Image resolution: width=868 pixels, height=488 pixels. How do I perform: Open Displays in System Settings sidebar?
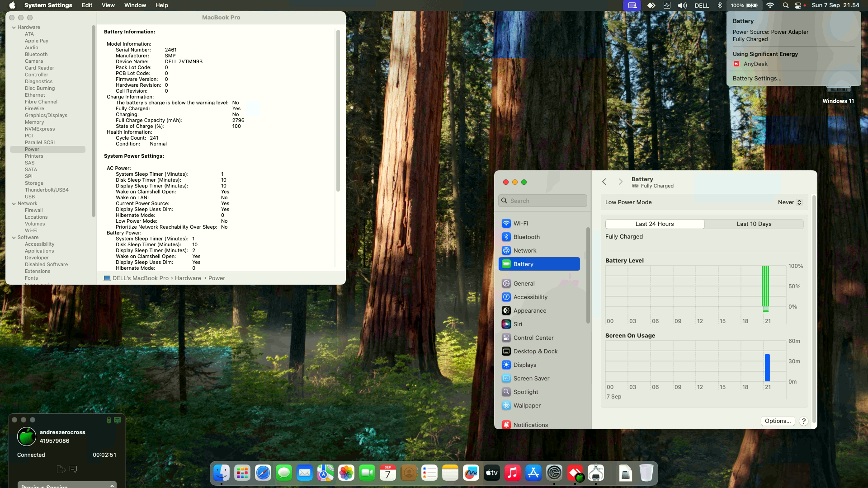point(539,365)
